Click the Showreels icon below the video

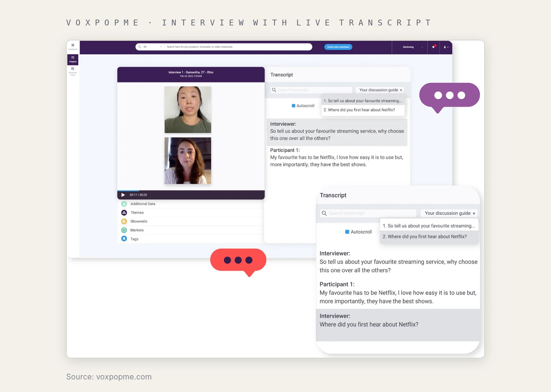pos(124,221)
